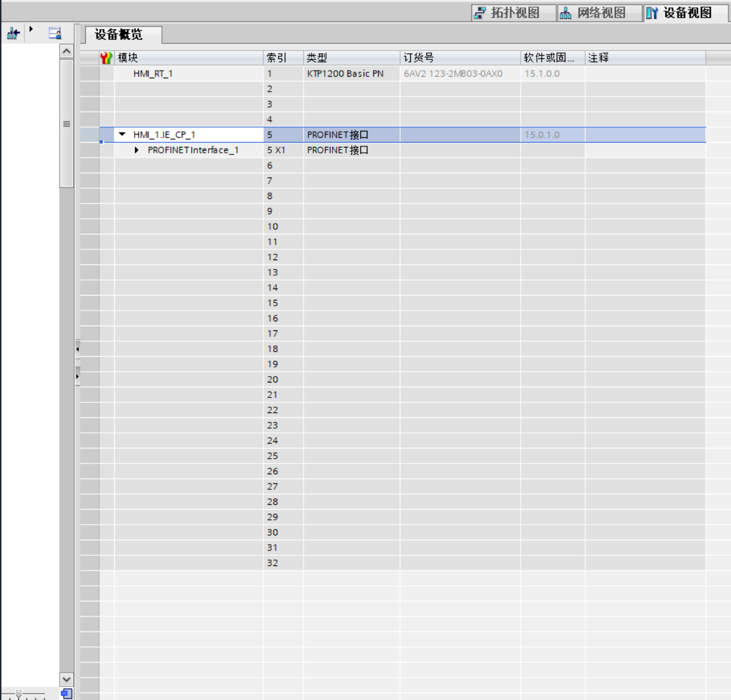The image size is (731, 700).
Task: Click the small left-arrow pane collapse handle
Action: click(x=77, y=349)
